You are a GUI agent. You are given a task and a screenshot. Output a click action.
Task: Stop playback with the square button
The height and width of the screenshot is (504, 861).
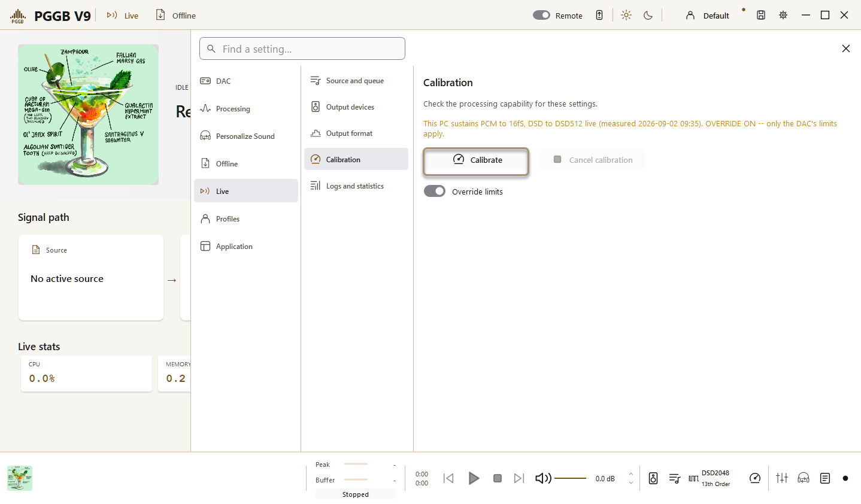coord(497,478)
